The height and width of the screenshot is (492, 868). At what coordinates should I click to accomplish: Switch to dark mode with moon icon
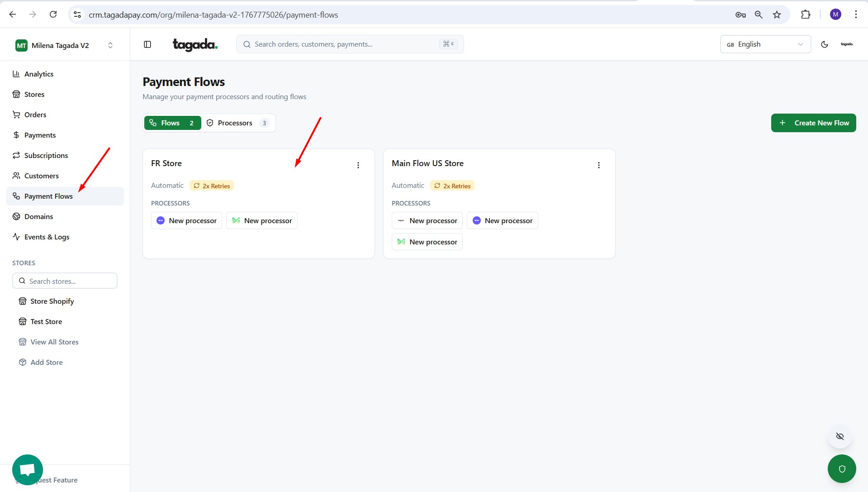(824, 44)
